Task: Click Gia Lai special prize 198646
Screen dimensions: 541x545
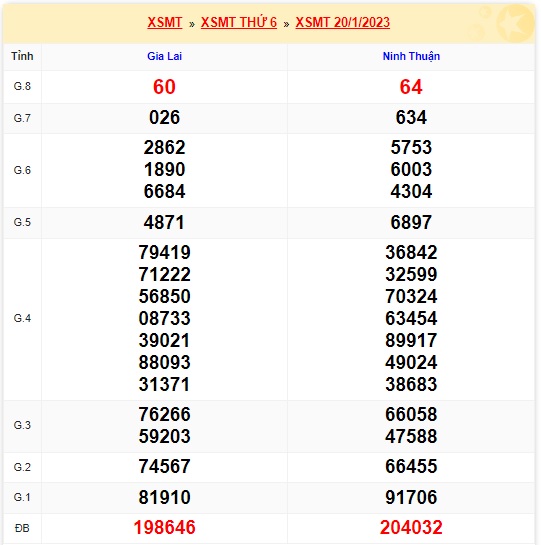Action: pyautogui.click(x=164, y=527)
